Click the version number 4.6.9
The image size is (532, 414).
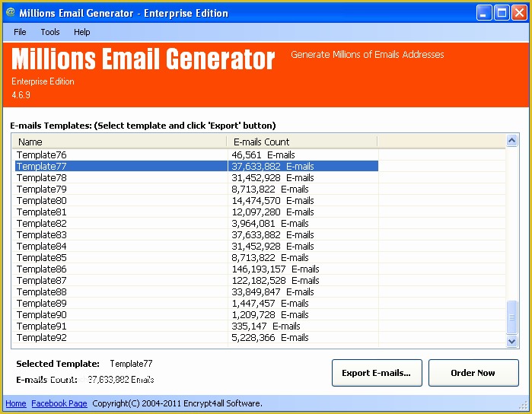coord(21,95)
